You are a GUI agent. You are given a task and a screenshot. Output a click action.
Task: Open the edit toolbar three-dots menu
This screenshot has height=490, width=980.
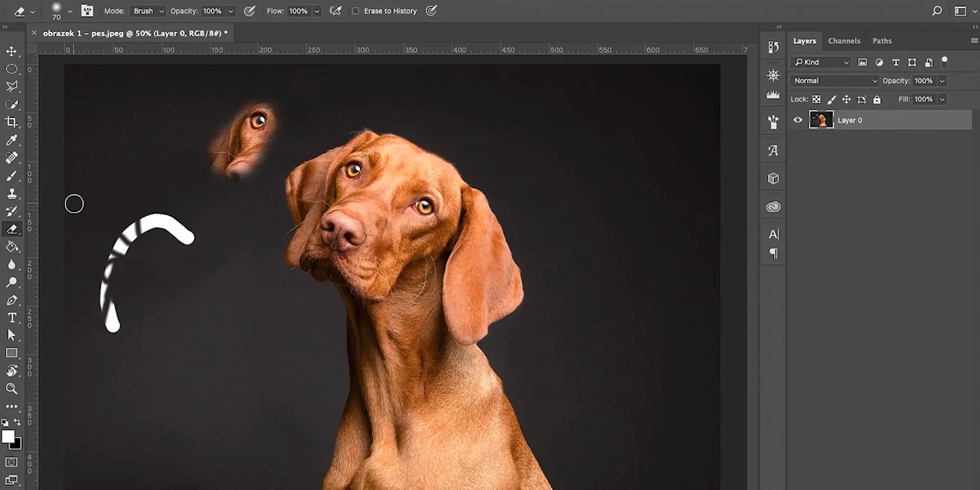pos(12,406)
